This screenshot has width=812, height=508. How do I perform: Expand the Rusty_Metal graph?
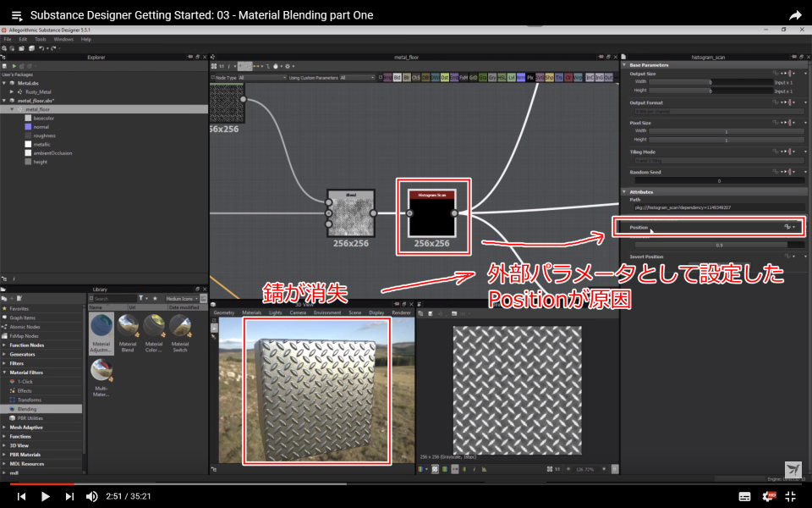(x=12, y=91)
